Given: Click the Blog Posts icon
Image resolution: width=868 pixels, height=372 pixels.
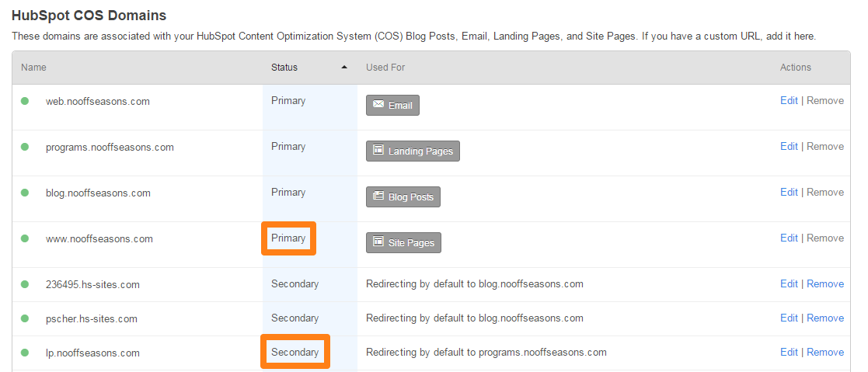Looking at the screenshot, I should coord(379,196).
